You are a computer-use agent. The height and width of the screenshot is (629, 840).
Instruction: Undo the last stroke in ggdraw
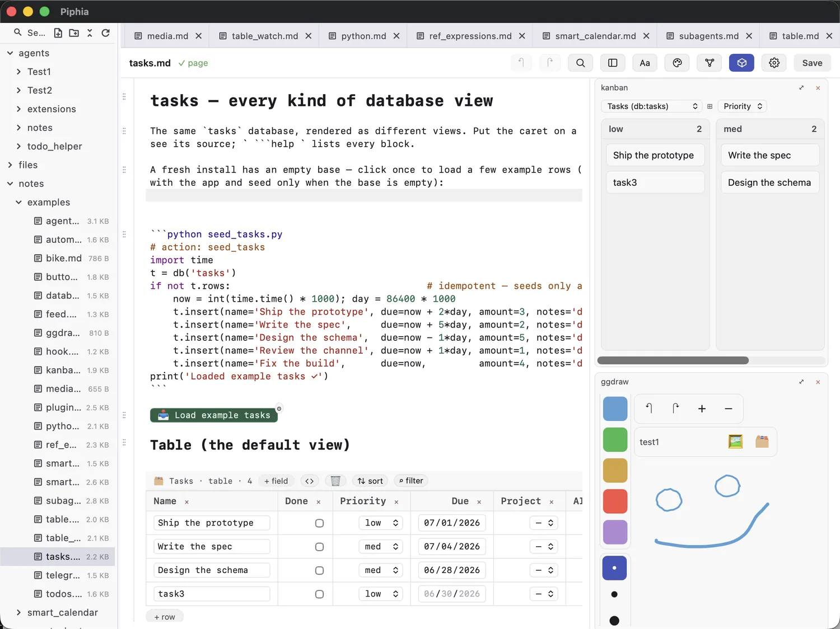pos(649,409)
